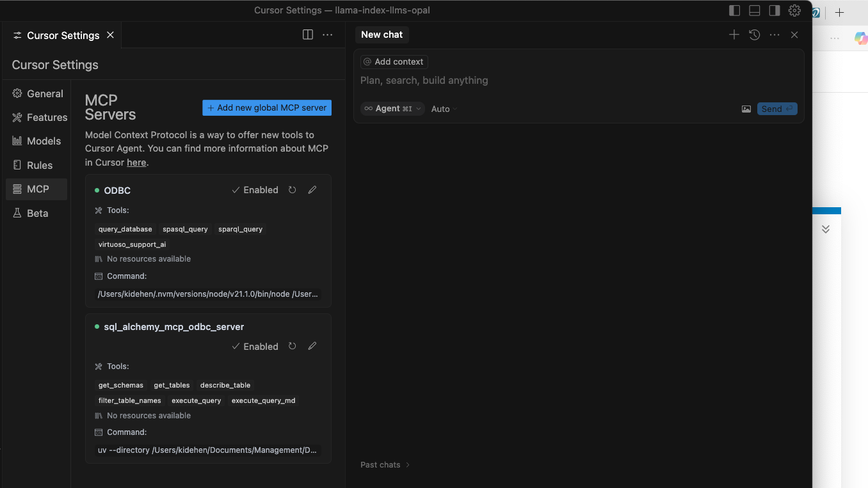Click the uv --directory command text
This screenshot has width=868, height=488.
click(x=208, y=450)
